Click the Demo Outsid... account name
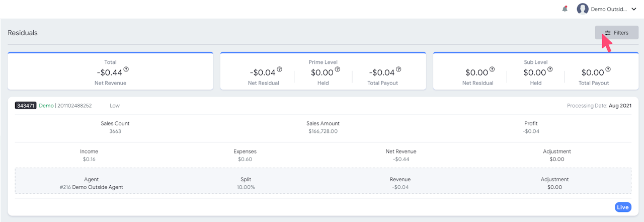Image resolution: width=644 pixels, height=222 pixels. [x=609, y=9]
